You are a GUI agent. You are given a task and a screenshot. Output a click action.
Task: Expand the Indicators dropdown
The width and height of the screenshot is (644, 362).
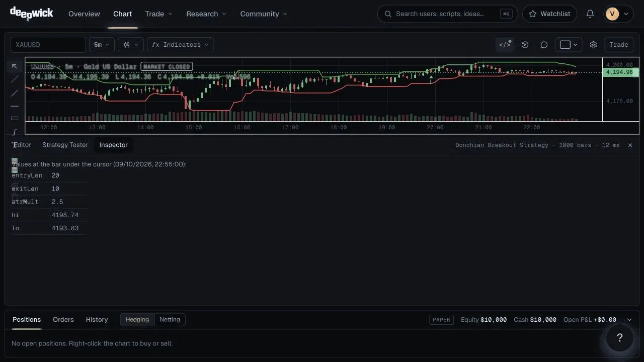pyautogui.click(x=180, y=45)
